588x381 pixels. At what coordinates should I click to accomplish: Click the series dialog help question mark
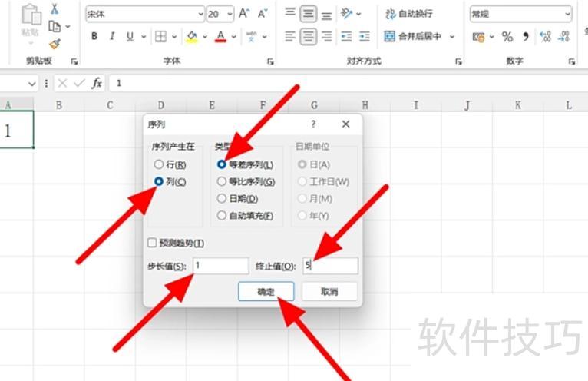tap(313, 124)
